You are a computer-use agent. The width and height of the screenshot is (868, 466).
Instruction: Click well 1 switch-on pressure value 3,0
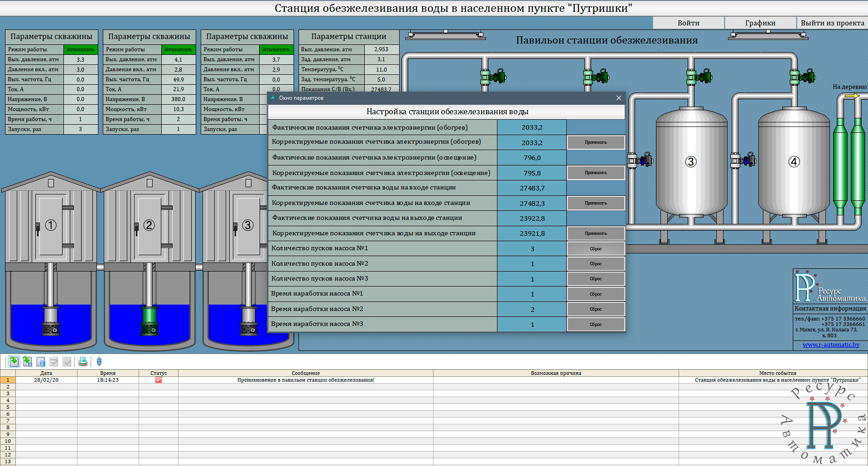point(81,69)
